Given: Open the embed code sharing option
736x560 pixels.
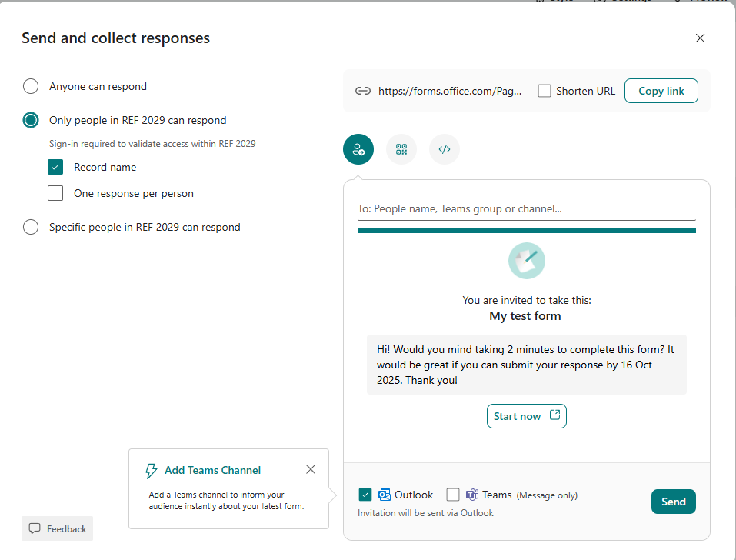Looking at the screenshot, I should (x=445, y=149).
